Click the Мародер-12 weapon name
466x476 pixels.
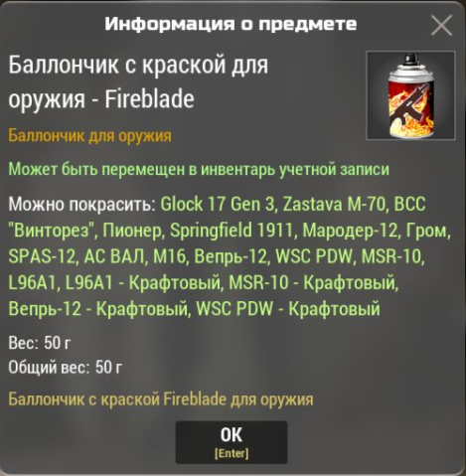[x=350, y=231]
